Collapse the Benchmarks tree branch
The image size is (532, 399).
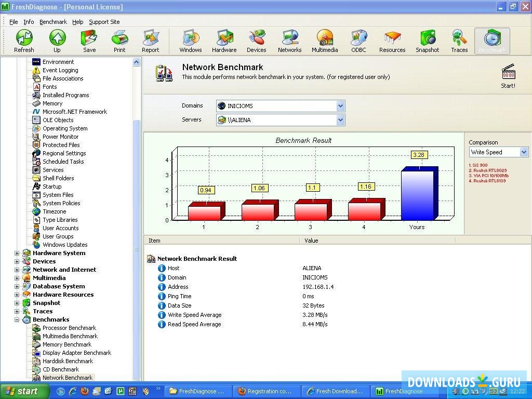coord(17,320)
